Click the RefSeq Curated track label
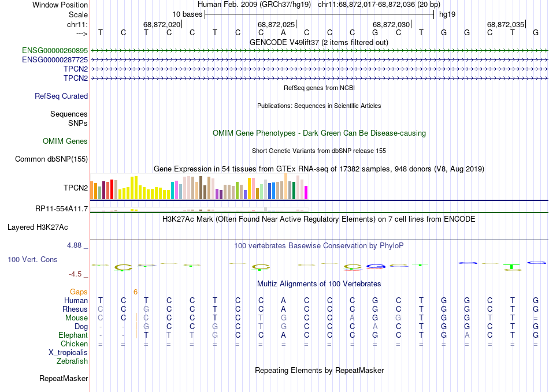The image size is (549, 392). coord(61,96)
